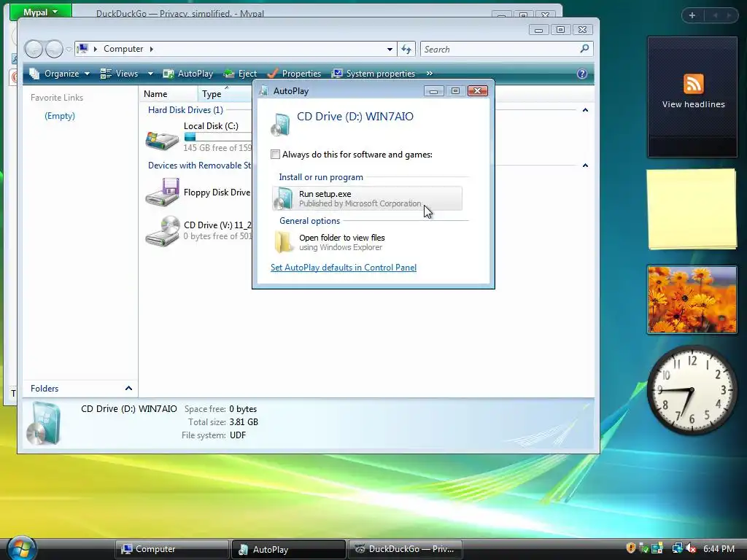Switch to Computer taskbar button

(x=172, y=549)
